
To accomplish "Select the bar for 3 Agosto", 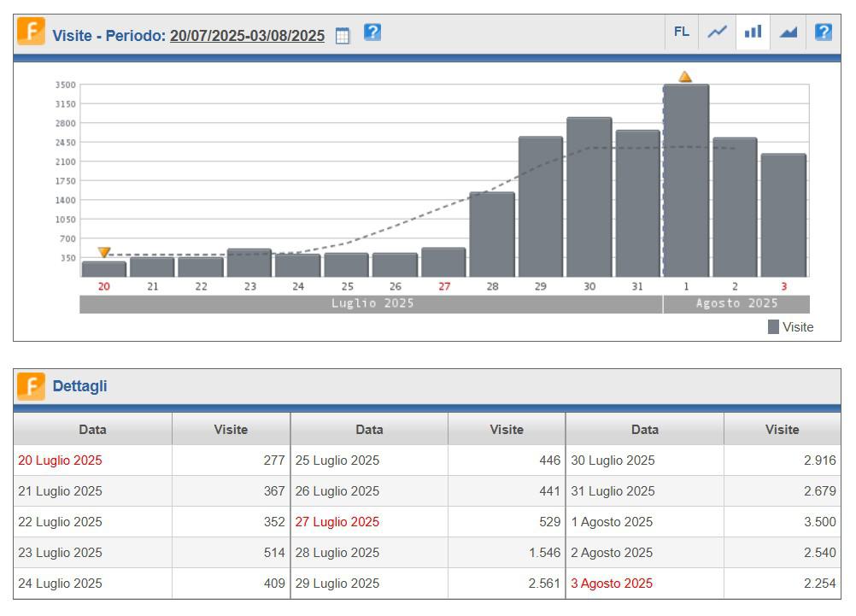I will 783,215.
